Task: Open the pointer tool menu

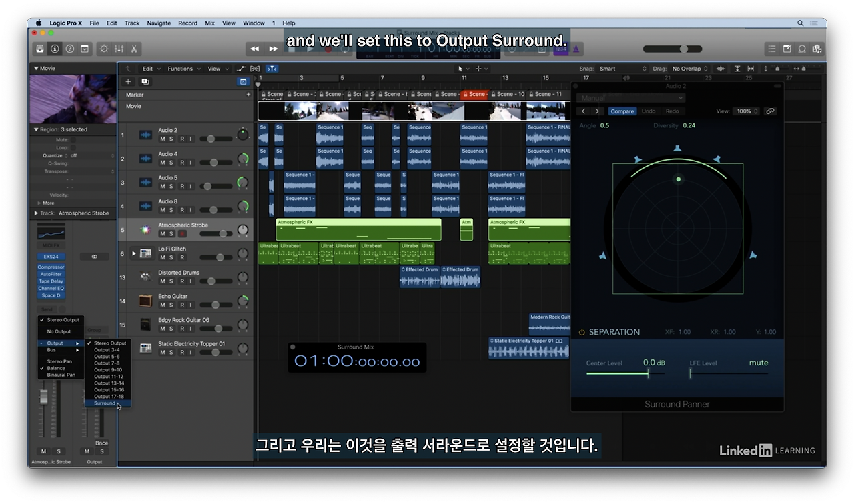Action: (462, 69)
